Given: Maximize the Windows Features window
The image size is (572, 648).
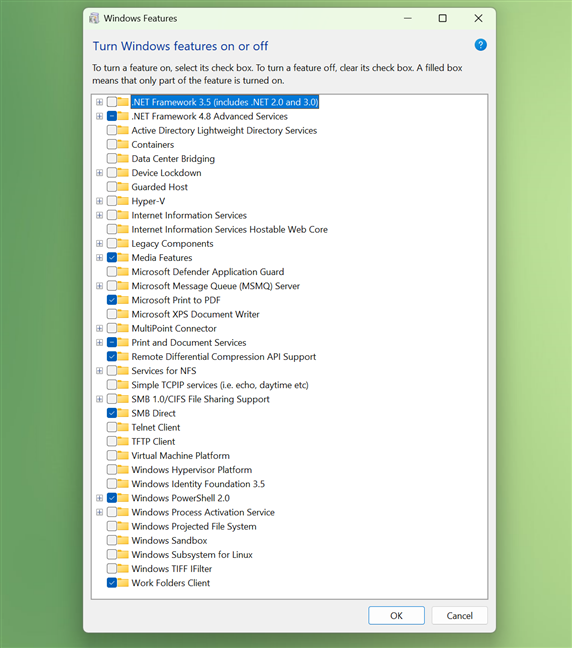Looking at the screenshot, I should point(443,18).
